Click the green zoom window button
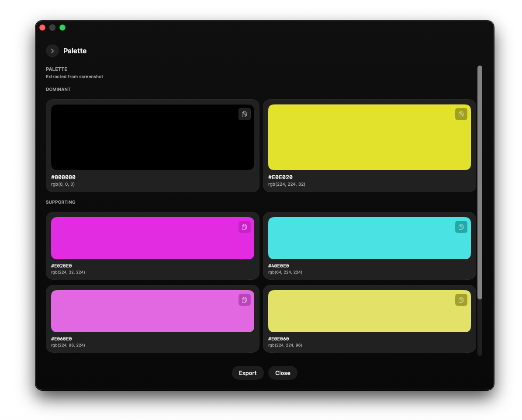 pyautogui.click(x=62, y=28)
